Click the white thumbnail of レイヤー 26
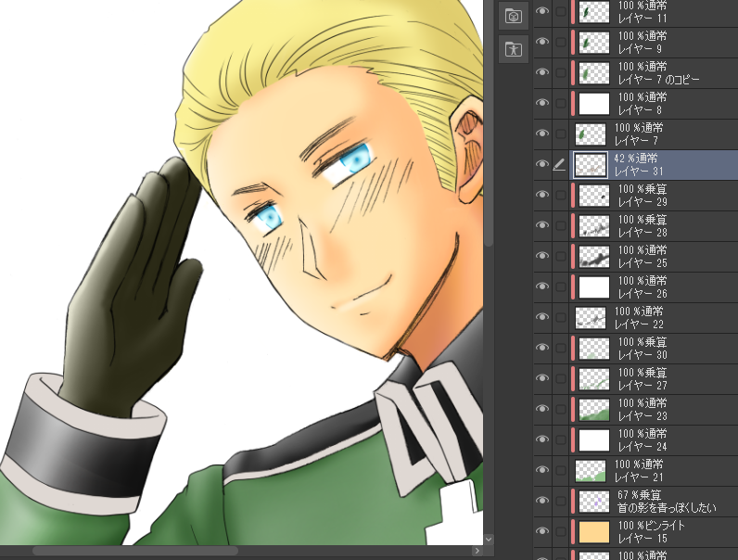738x560 pixels. [594, 287]
